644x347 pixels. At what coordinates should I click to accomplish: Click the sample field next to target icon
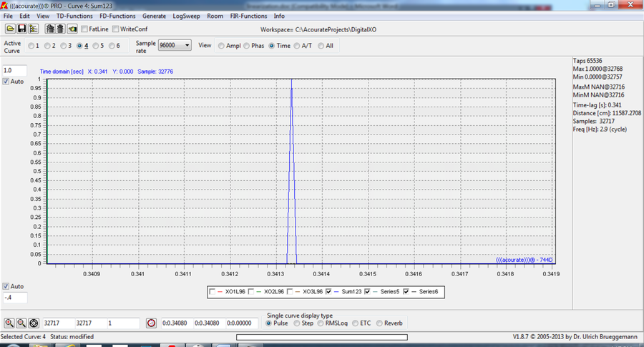pyautogui.click(x=59, y=323)
